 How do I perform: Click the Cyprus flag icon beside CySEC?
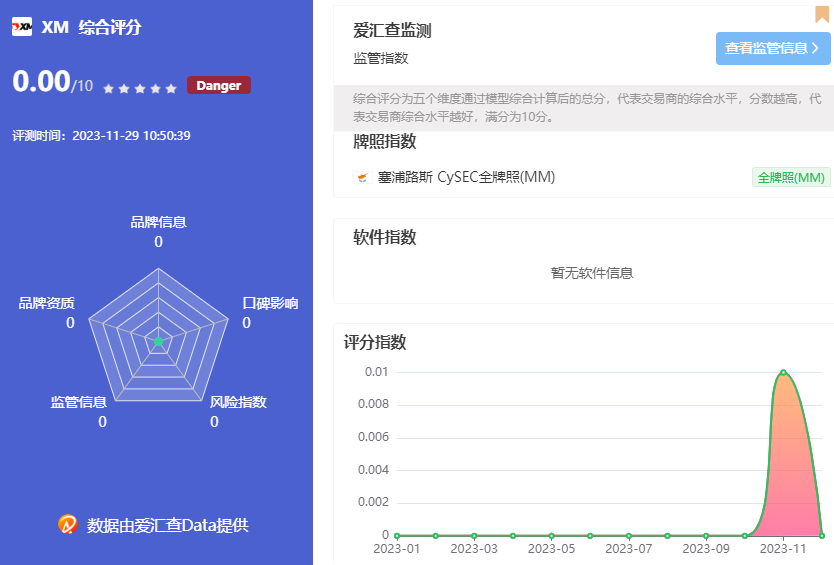[362, 177]
